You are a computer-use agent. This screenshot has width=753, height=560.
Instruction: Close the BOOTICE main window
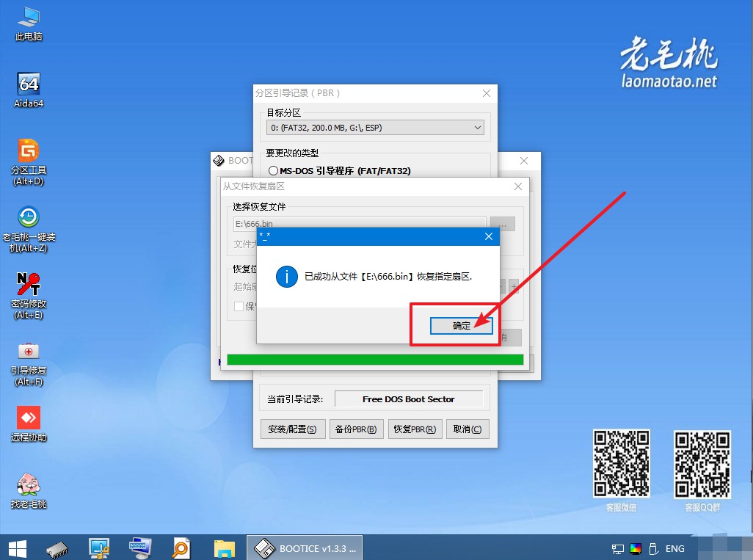524,161
